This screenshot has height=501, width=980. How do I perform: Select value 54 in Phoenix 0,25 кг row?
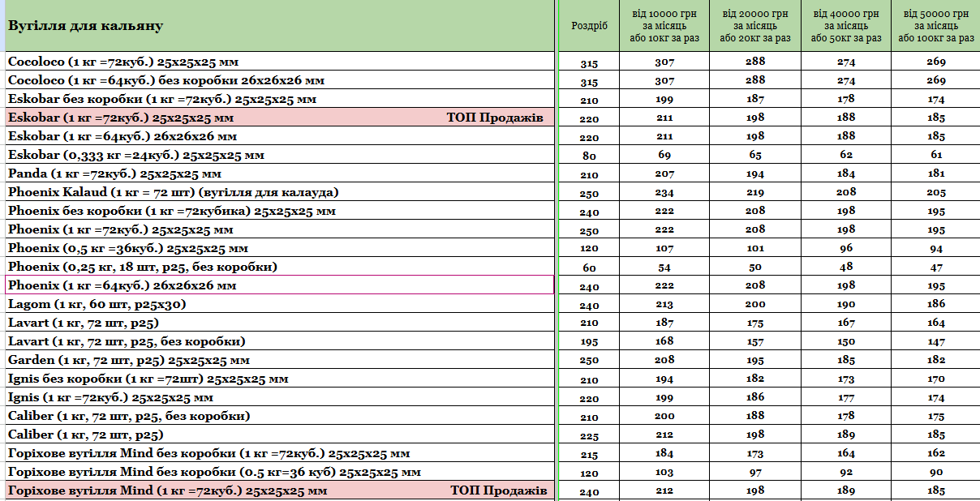[664, 268]
